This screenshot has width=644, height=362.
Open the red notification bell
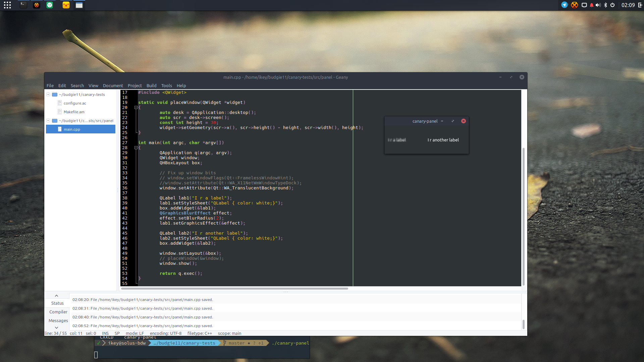point(592,5)
